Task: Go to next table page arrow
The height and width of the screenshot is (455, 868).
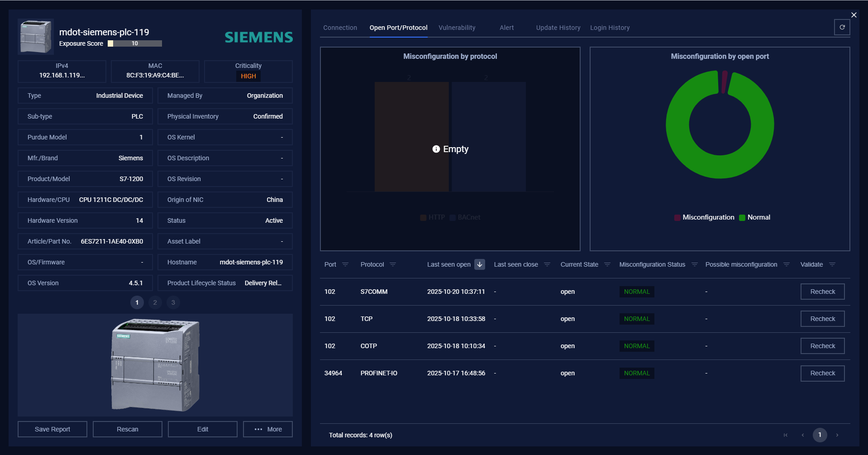Action: (x=837, y=435)
